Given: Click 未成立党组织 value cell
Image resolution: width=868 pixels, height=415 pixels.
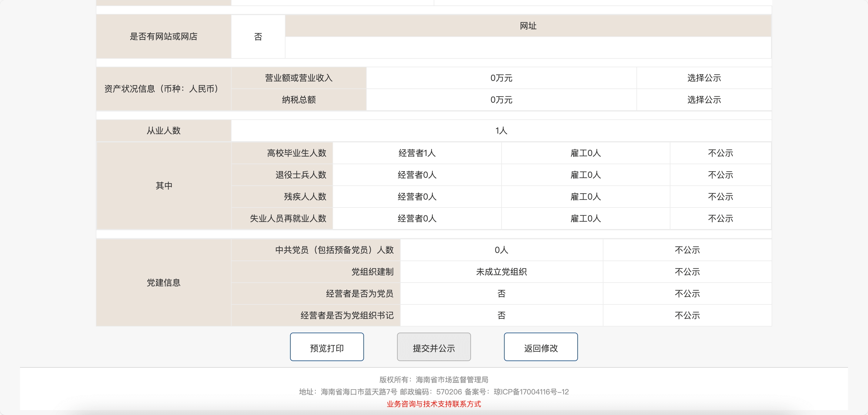Looking at the screenshot, I should pyautogui.click(x=501, y=272).
